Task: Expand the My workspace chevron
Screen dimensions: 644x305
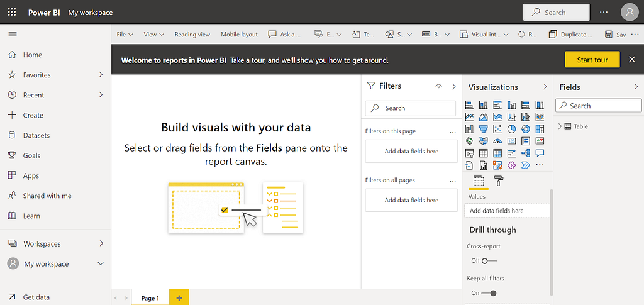Action: point(101,264)
